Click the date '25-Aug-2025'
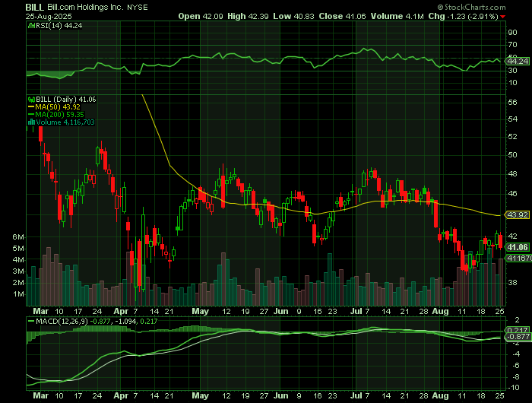 [x=49, y=16]
